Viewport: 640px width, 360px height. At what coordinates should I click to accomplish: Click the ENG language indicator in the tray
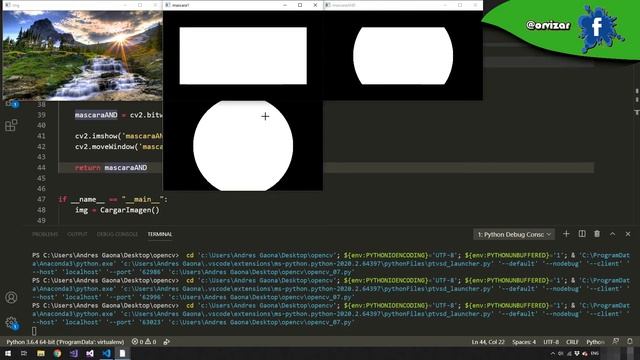pyautogui.click(x=595, y=353)
